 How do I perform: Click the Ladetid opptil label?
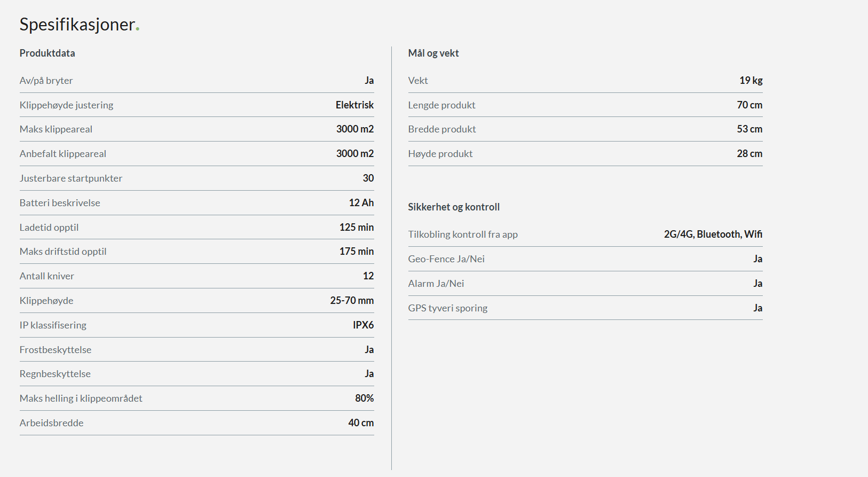pos(49,228)
